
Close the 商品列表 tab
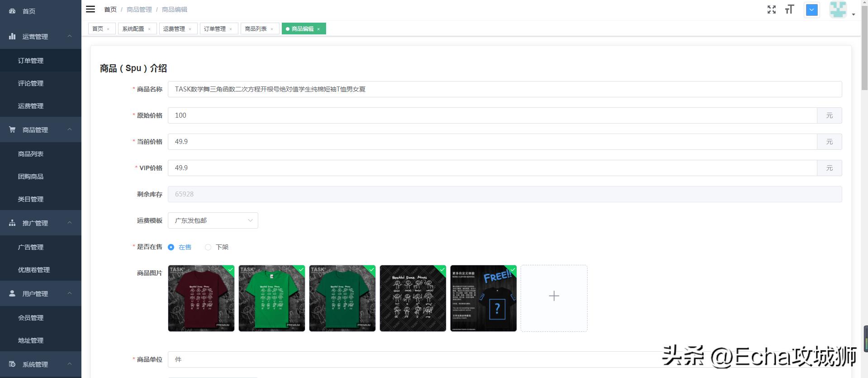tap(272, 29)
